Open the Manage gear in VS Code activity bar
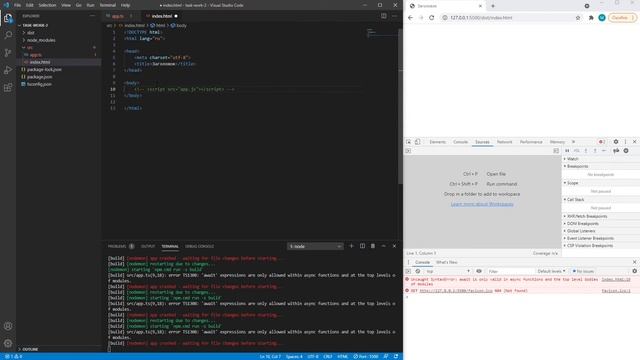The width and height of the screenshot is (640, 360). 8,343
